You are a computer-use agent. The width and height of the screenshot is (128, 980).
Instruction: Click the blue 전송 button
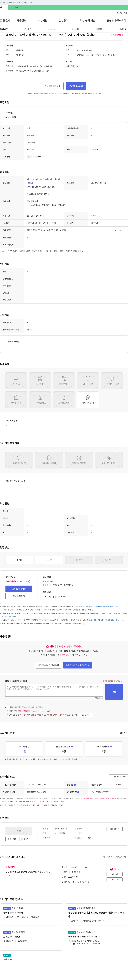tap(114, 692)
